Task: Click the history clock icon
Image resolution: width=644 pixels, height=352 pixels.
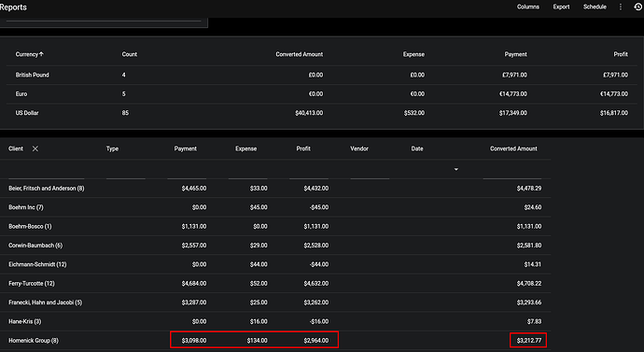Action: point(637,7)
